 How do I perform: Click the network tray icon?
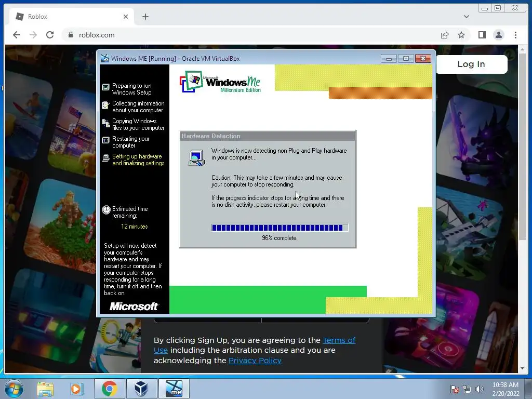tap(467, 389)
